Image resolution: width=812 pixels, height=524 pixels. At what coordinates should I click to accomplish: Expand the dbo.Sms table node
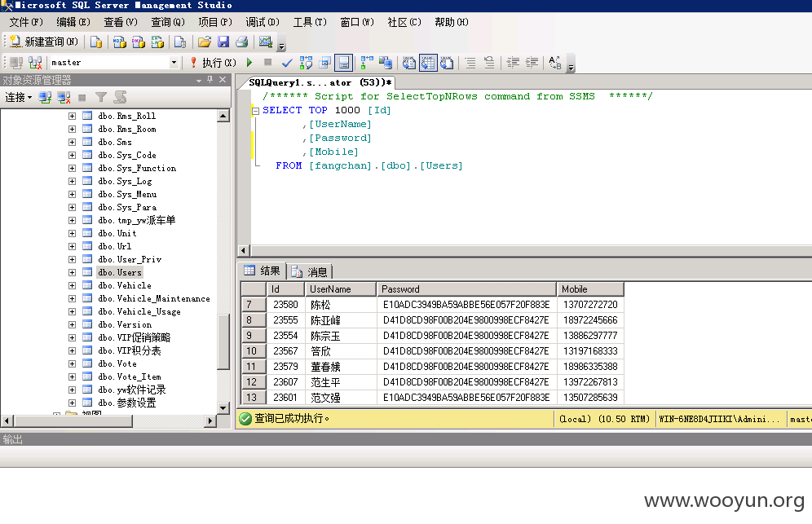(x=72, y=142)
